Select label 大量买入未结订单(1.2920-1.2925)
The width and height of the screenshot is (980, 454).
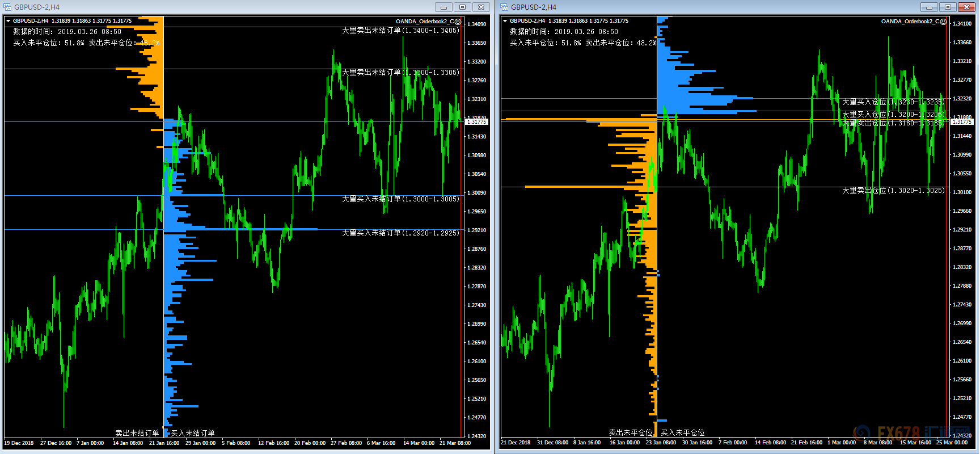click(x=400, y=233)
